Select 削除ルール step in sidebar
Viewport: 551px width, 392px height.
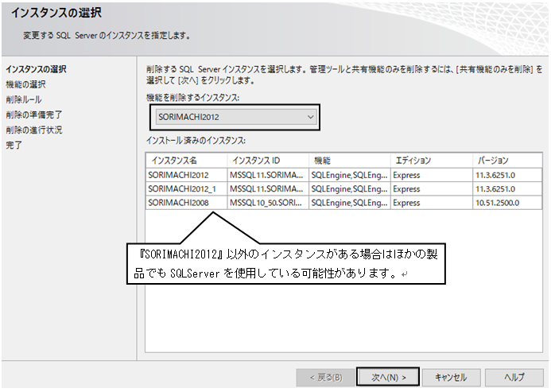tap(24, 99)
